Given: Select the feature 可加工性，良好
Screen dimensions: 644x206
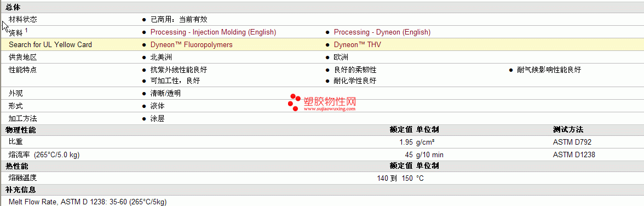Looking at the screenshot, I should click(175, 81).
